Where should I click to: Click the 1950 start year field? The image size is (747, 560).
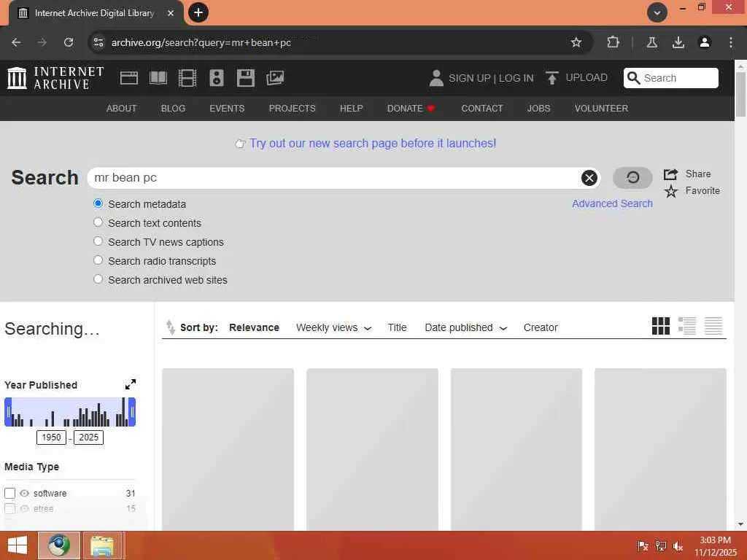click(x=51, y=437)
